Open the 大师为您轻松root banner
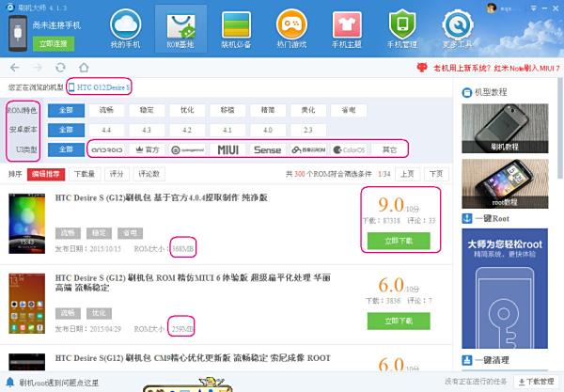The width and height of the screenshot is (564, 392). coord(505,289)
